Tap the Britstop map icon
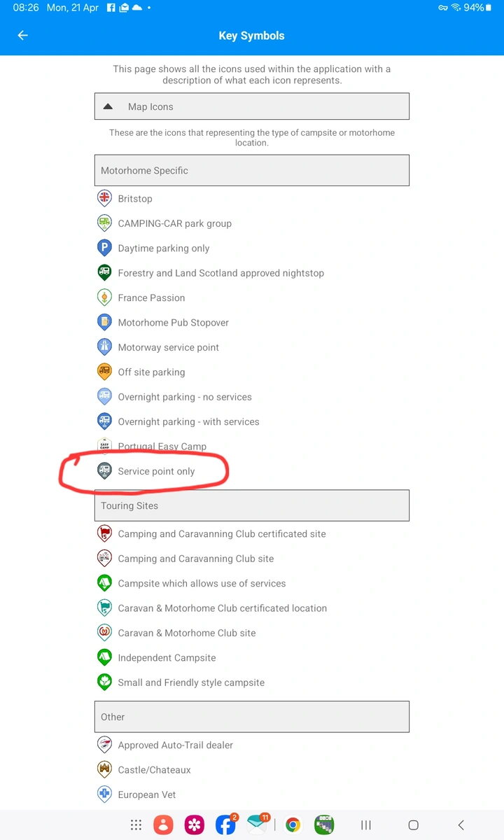504x840 pixels. [104, 198]
